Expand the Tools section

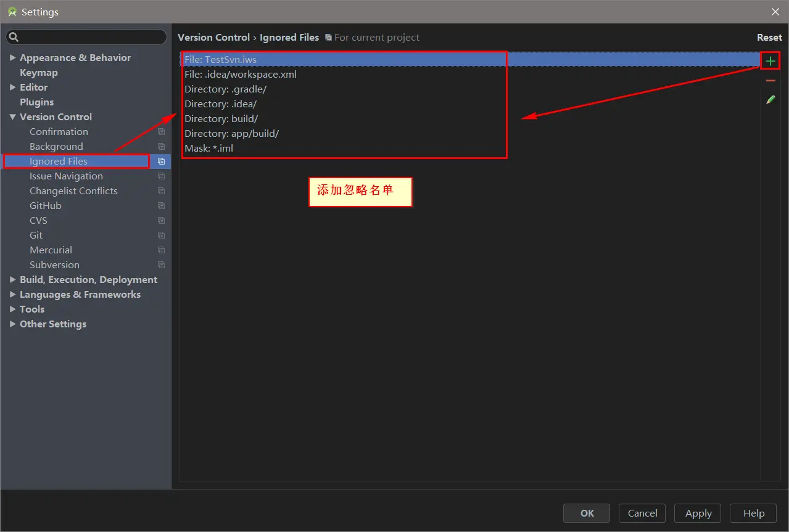point(13,309)
